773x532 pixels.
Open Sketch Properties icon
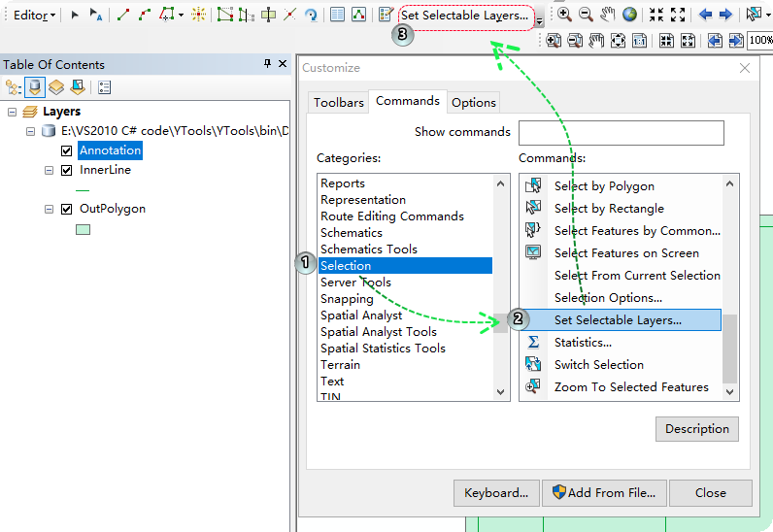point(358,15)
